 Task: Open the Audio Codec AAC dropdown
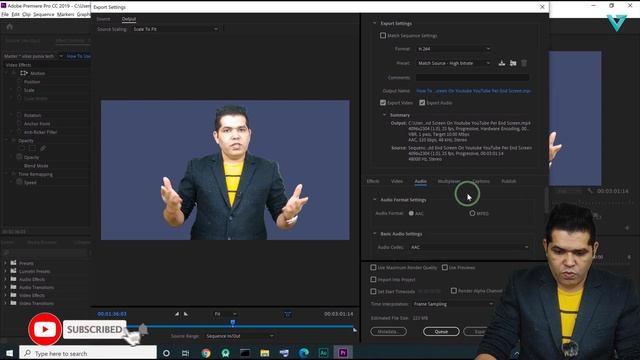469,247
